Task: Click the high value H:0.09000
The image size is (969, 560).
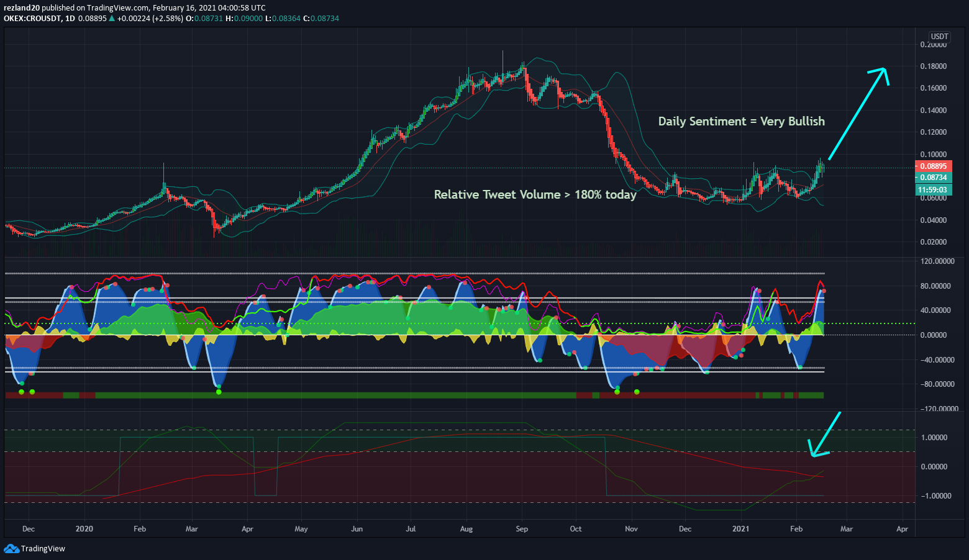Action: point(243,19)
